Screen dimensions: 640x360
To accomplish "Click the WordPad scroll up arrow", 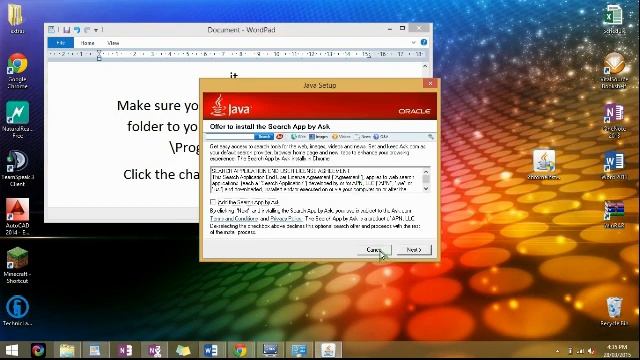I will 425,66.
